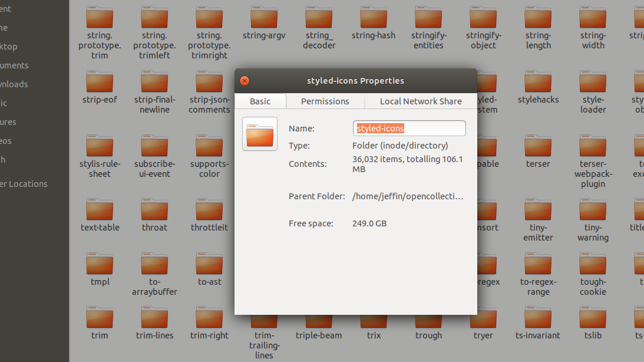The height and width of the screenshot is (362, 644).
Task: Select the string-argv folder
Action: 264,24
